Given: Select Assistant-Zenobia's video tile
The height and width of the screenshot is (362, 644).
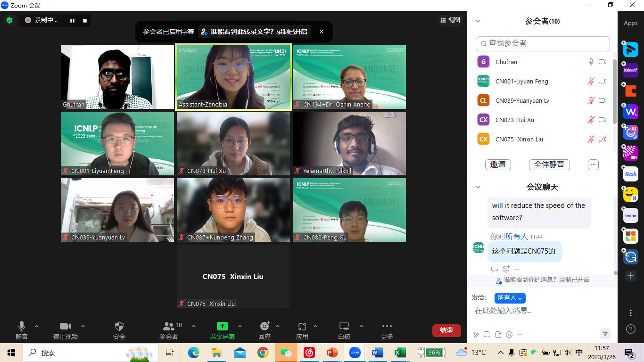Looking at the screenshot, I should [233, 77].
